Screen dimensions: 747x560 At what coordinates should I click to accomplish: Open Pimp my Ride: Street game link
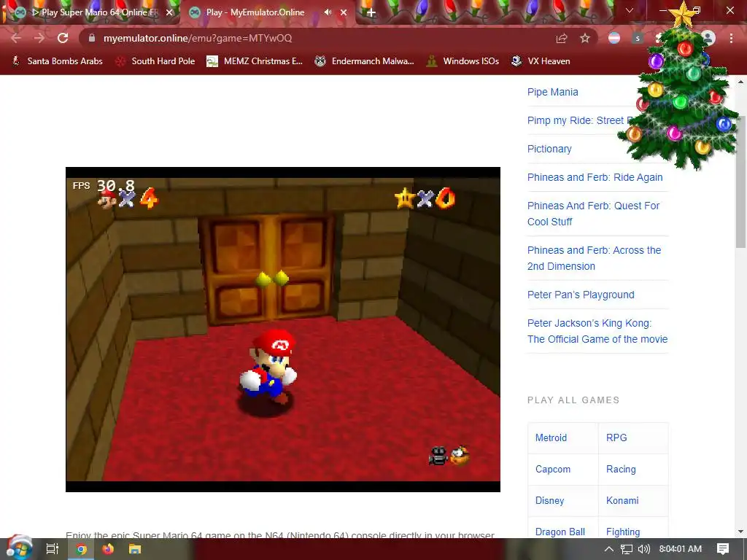click(580, 120)
